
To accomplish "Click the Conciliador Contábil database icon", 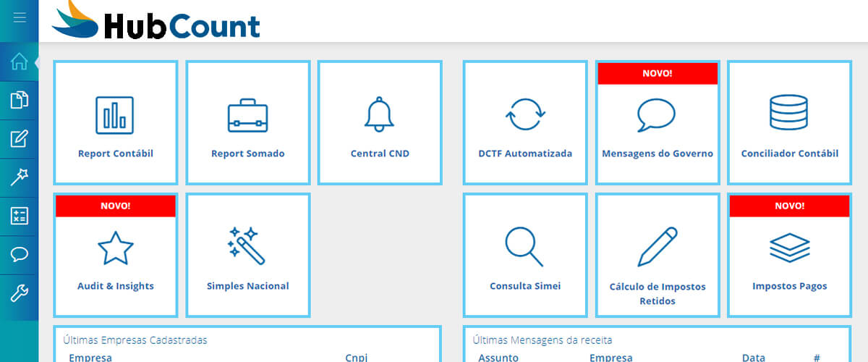I will pos(788,113).
